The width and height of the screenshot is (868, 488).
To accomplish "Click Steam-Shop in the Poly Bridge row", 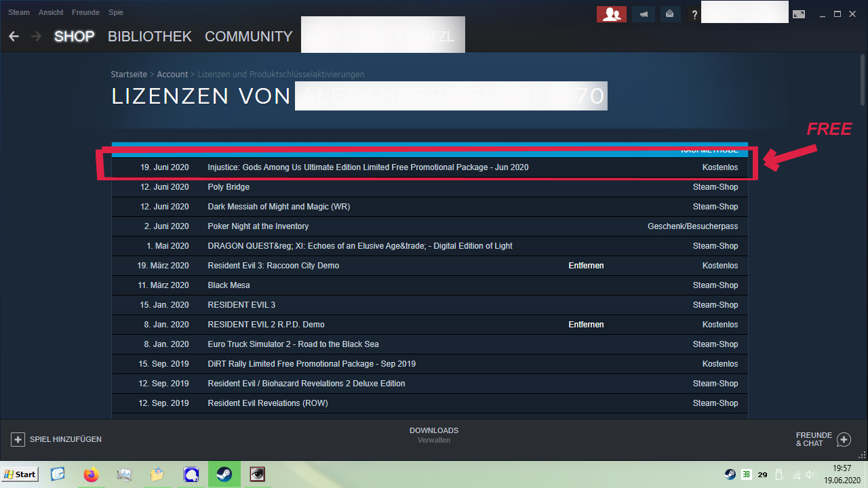I will [x=715, y=187].
